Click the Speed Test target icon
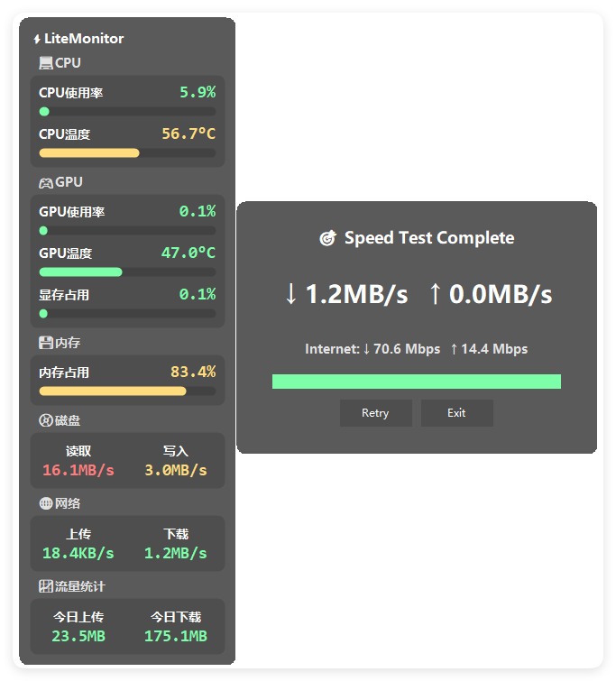 (x=328, y=238)
